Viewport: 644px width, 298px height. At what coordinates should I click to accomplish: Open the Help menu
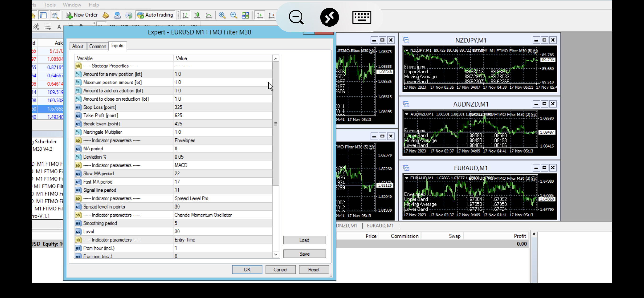94,5
